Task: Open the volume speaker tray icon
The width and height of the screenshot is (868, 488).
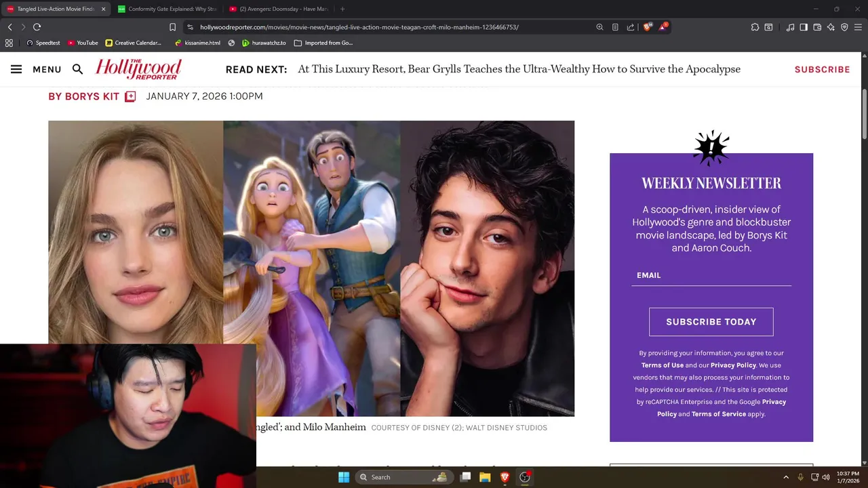Action: [826, 477]
